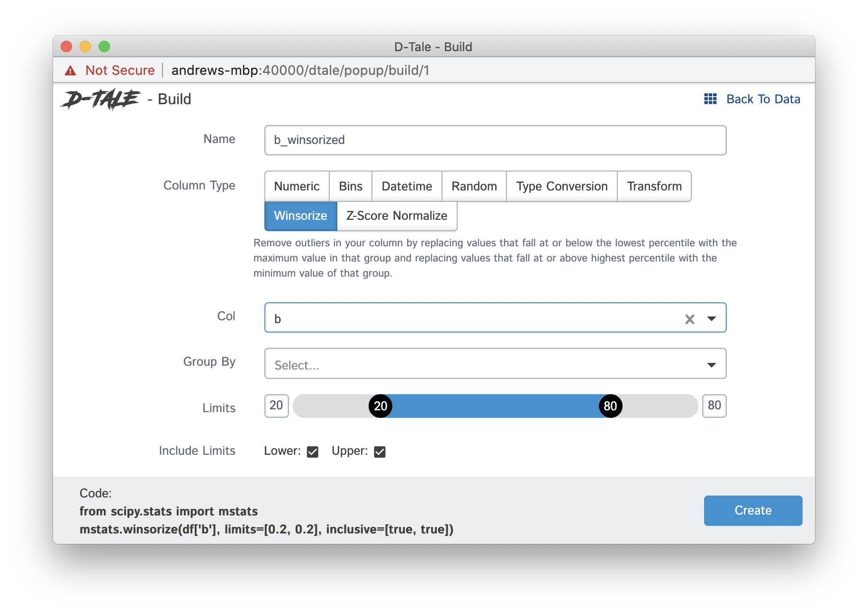Select the Z-Score Normalize tab
Viewport: 868px width, 614px height.
[x=397, y=216]
